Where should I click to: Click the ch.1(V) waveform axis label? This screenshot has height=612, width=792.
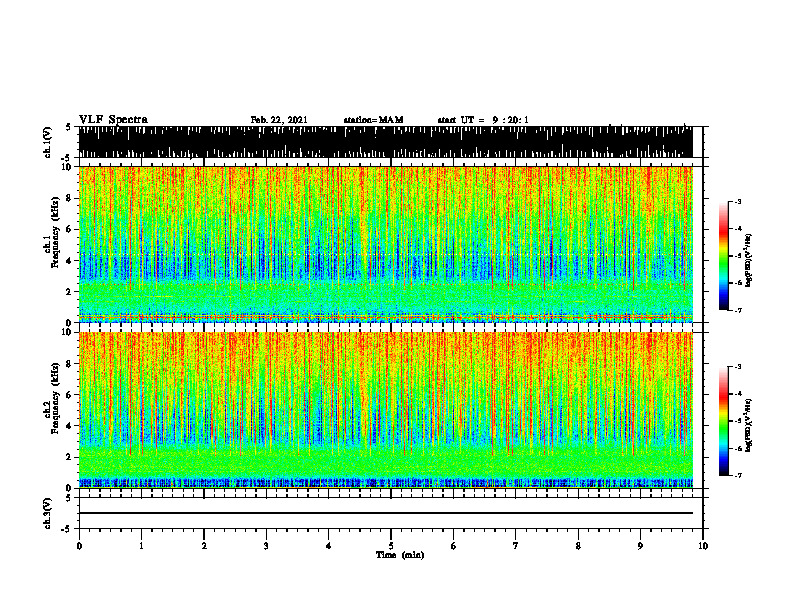tap(48, 142)
